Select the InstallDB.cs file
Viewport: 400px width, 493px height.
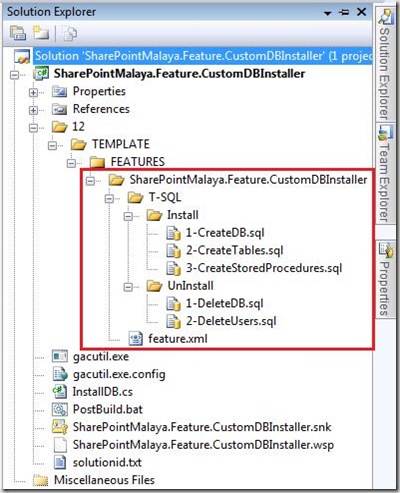pos(103,392)
